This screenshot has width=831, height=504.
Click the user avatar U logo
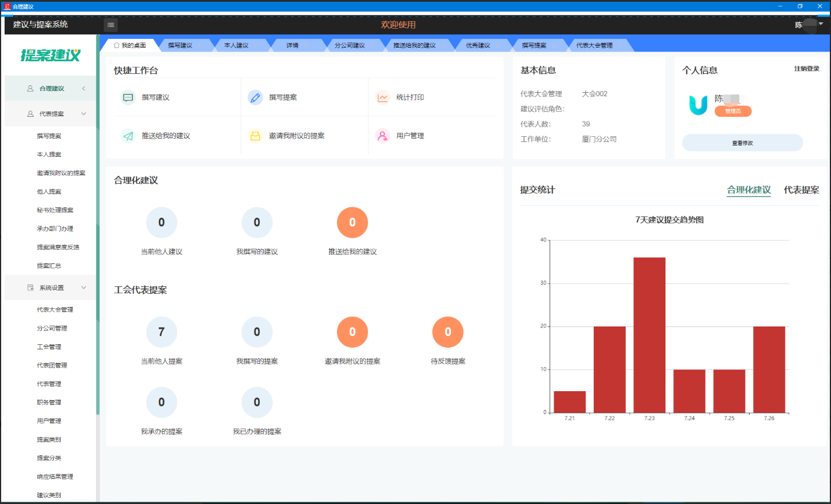tap(697, 105)
